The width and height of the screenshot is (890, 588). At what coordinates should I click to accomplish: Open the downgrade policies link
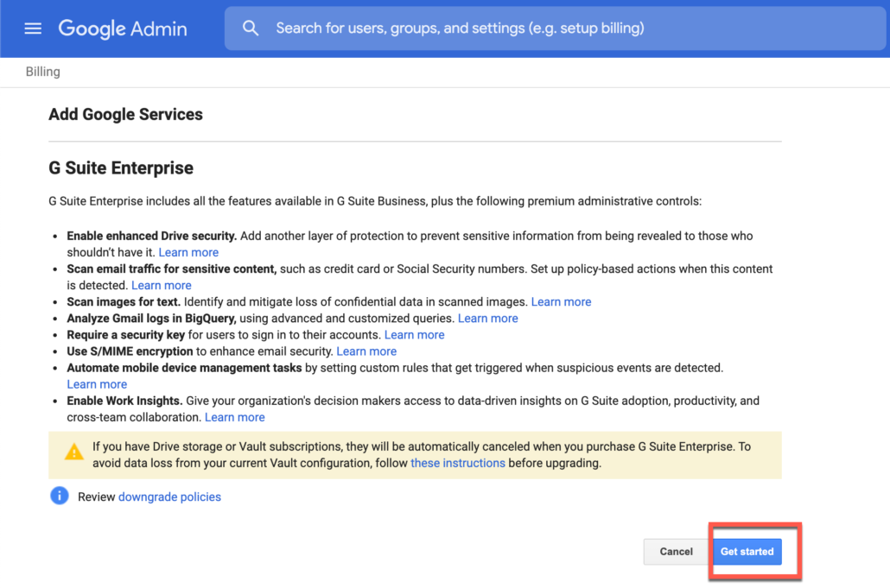click(169, 496)
